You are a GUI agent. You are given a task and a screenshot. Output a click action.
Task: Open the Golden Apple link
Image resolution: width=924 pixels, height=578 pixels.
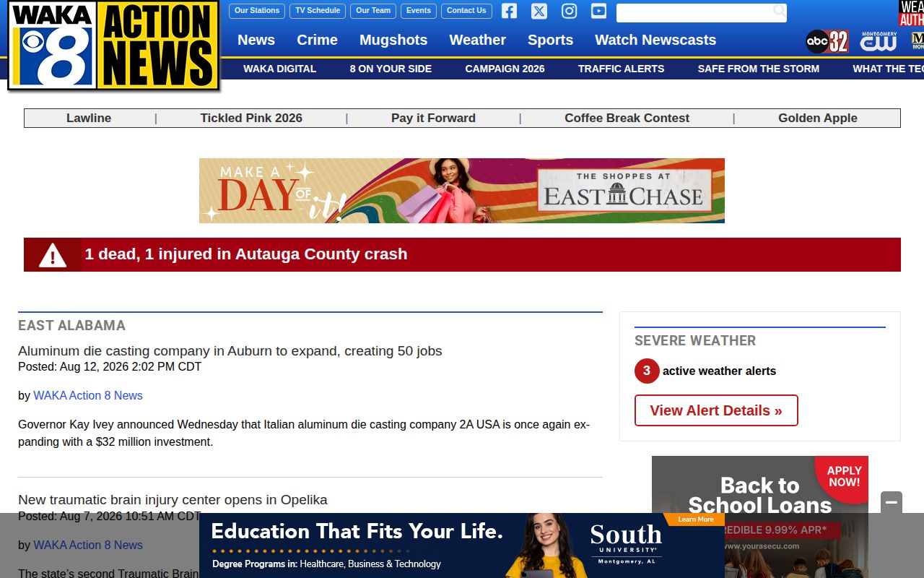(818, 118)
